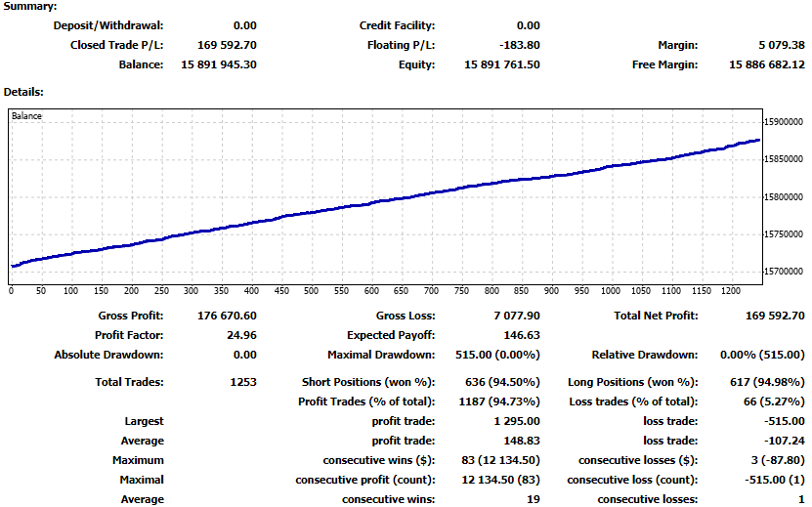Screen dimensions: 812x507
Task: Click the Summary section heading
Action: click(31, 7)
